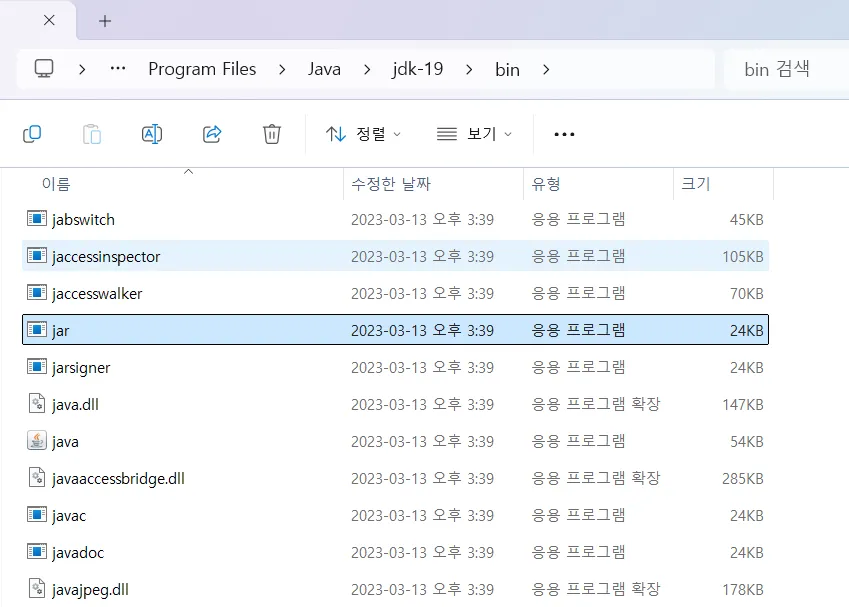
Task: Click the java coffee cup icon
Action: click(37, 441)
